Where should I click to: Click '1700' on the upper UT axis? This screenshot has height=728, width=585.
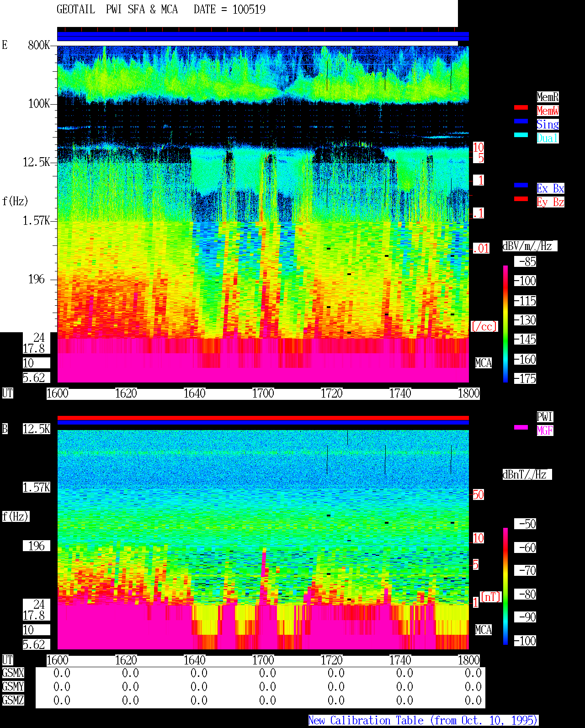tap(263, 393)
